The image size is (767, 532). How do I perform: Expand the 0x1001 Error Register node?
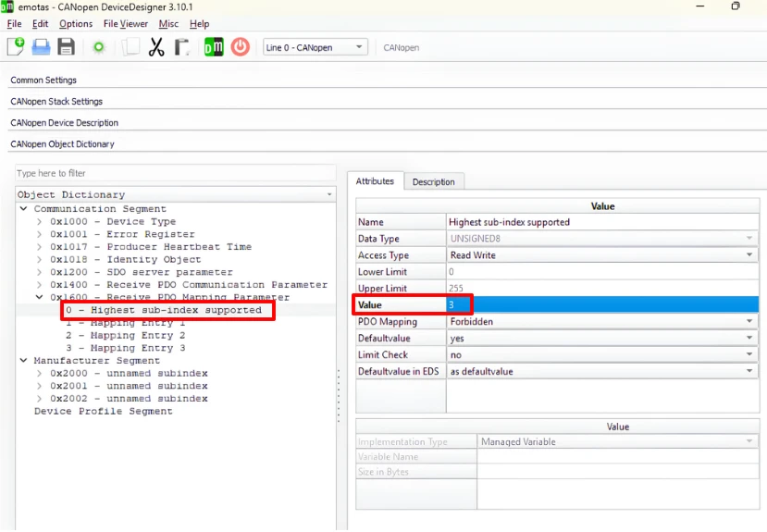point(39,234)
